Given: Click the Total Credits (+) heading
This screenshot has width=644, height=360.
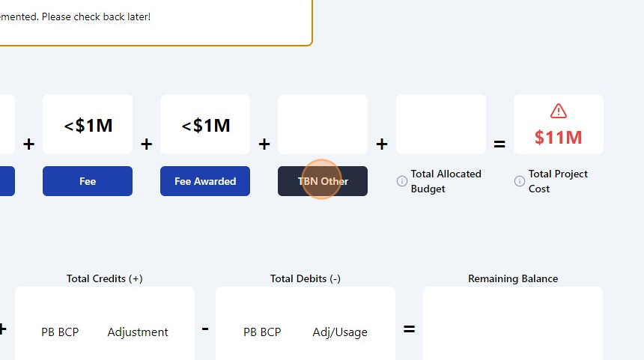Looking at the screenshot, I should tap(105, 278).
